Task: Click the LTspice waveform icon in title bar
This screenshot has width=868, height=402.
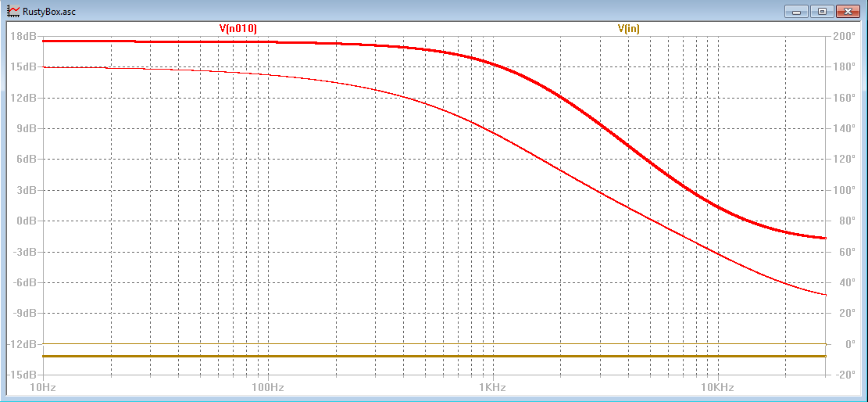Action: pos(13,10)
